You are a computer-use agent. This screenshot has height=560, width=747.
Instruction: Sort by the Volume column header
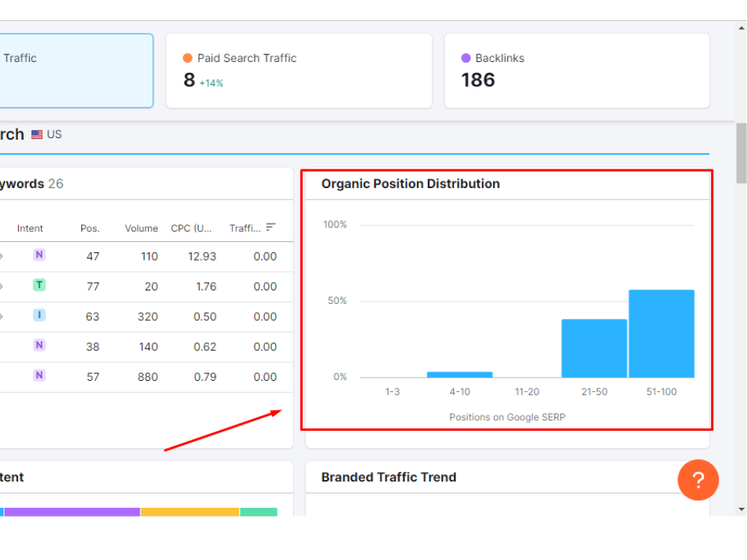(141, 228)
